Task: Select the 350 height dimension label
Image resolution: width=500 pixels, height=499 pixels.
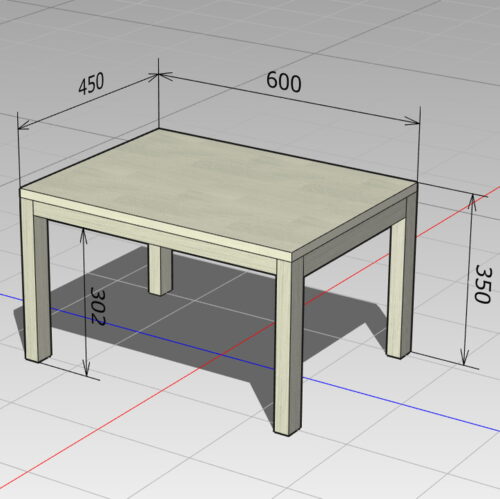Action: pos(483,284)
